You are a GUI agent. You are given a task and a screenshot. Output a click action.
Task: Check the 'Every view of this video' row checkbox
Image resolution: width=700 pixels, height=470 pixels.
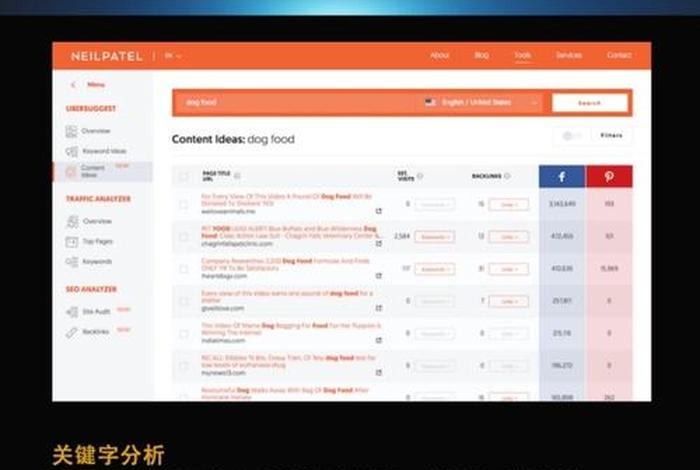coord(183,301)
